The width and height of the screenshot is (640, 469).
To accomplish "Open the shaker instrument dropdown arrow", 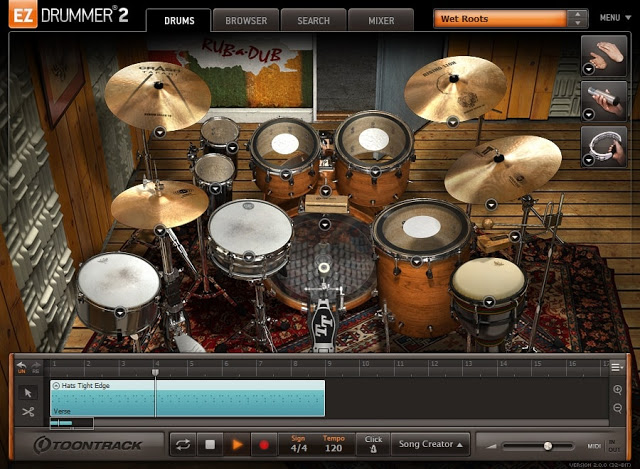I will [x=589, y=115].
